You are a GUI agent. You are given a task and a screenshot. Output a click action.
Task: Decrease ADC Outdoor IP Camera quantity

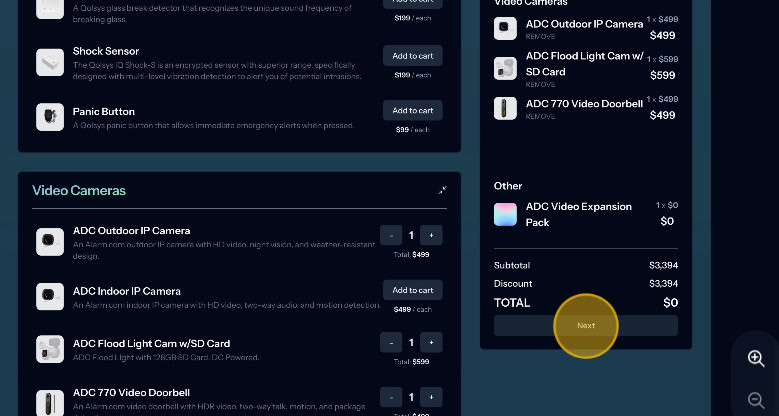[391, 235]
